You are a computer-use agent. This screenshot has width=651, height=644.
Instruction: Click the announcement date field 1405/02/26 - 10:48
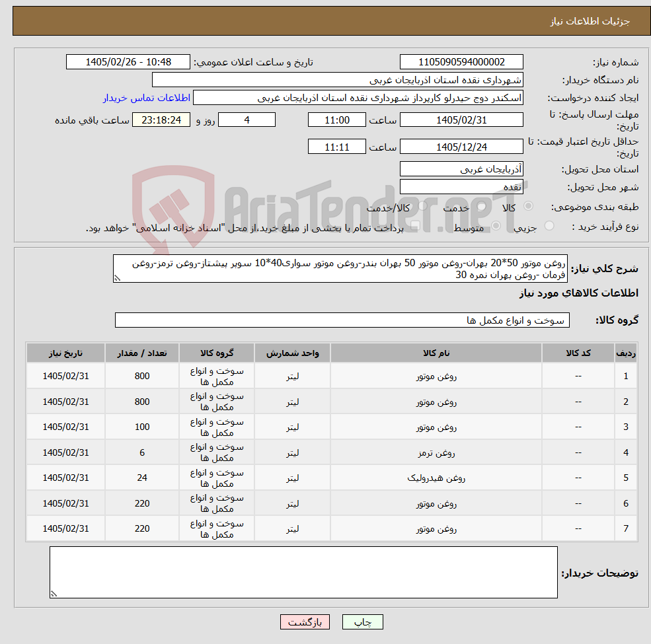click(128, 62)
